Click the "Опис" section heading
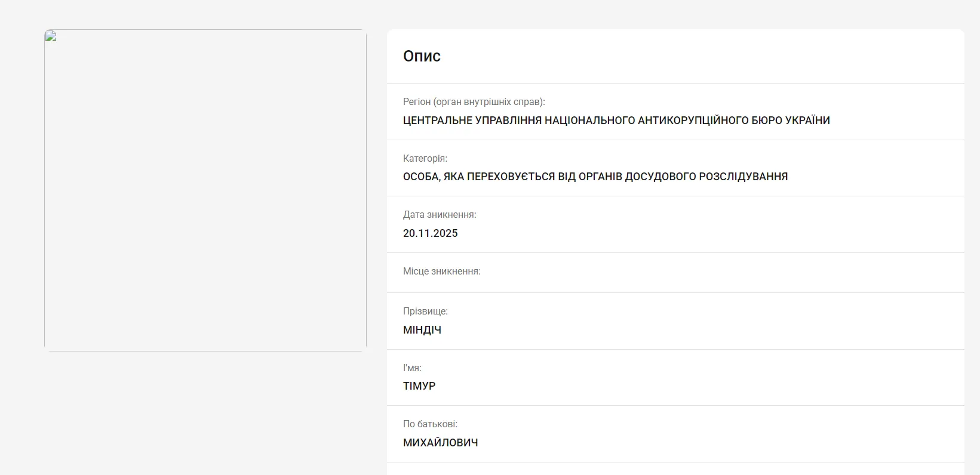Image resolution: width=980 pixels, height=475 pixels. coord(422,56)
